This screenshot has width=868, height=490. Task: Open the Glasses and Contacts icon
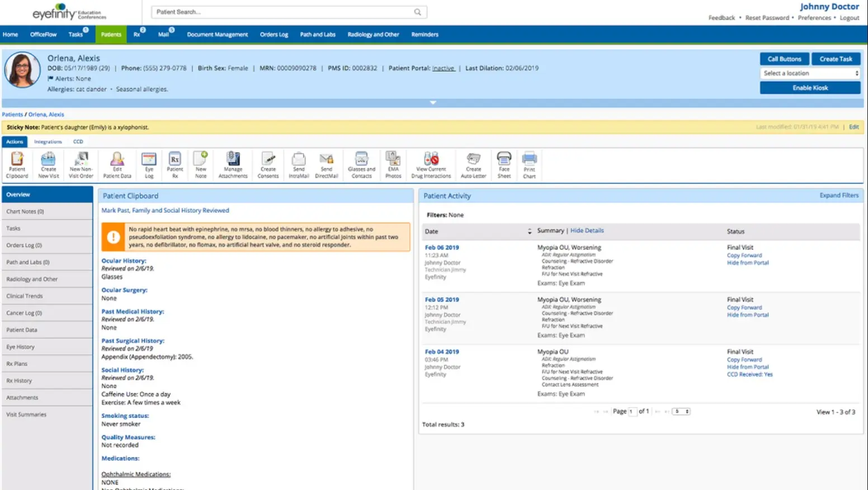click(x=361, y=164)
